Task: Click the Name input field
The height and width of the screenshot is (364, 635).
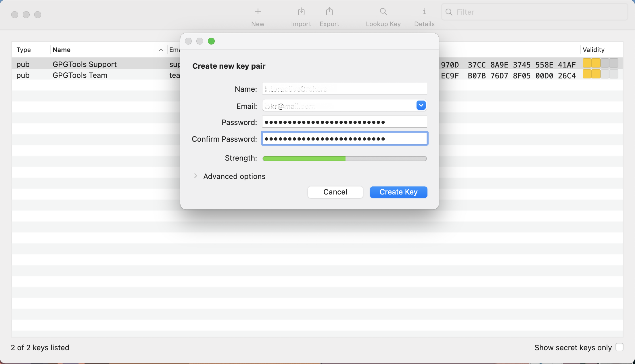Action: click(344, 88)
